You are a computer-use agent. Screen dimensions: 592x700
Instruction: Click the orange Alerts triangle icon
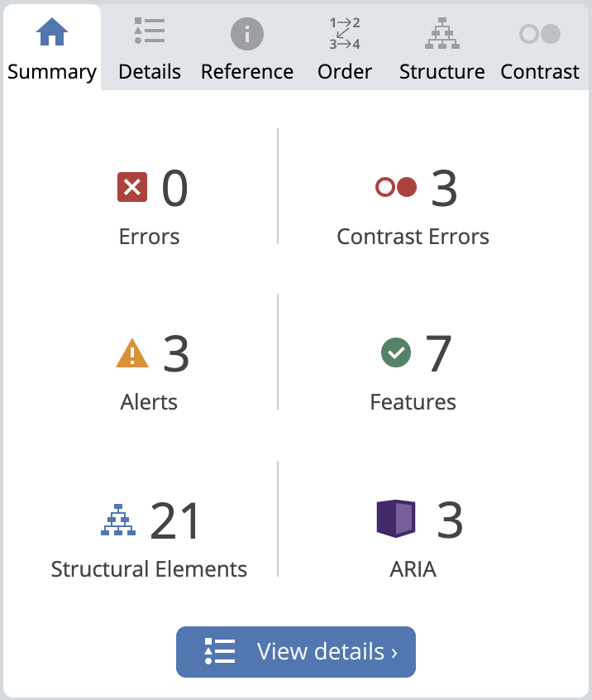click(132, 353)
